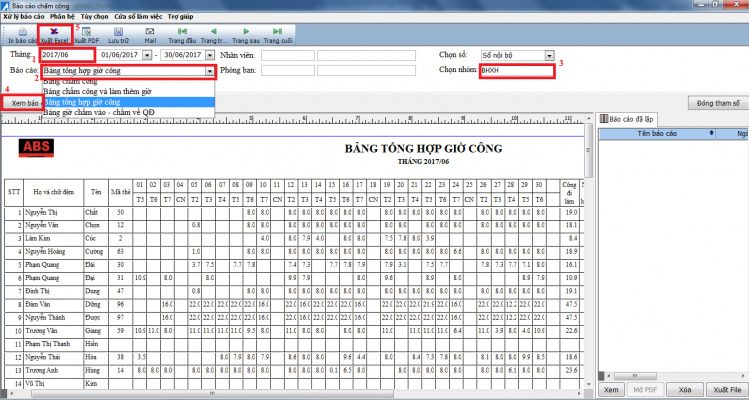Expand the Chọn số dropdown
The height and width of the screenshot is (400, 749).
[x=548, y=54]
